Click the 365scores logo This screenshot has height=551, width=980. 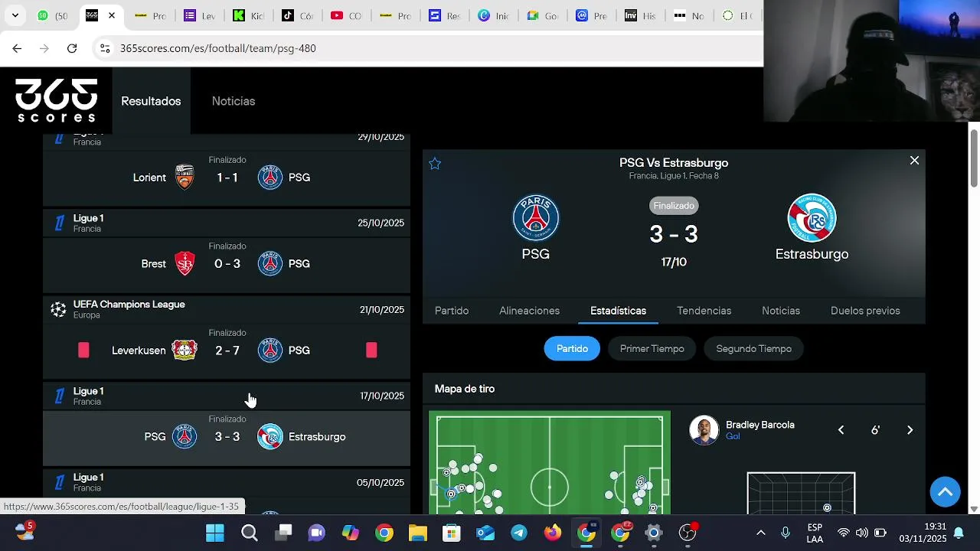pos(57,100)
